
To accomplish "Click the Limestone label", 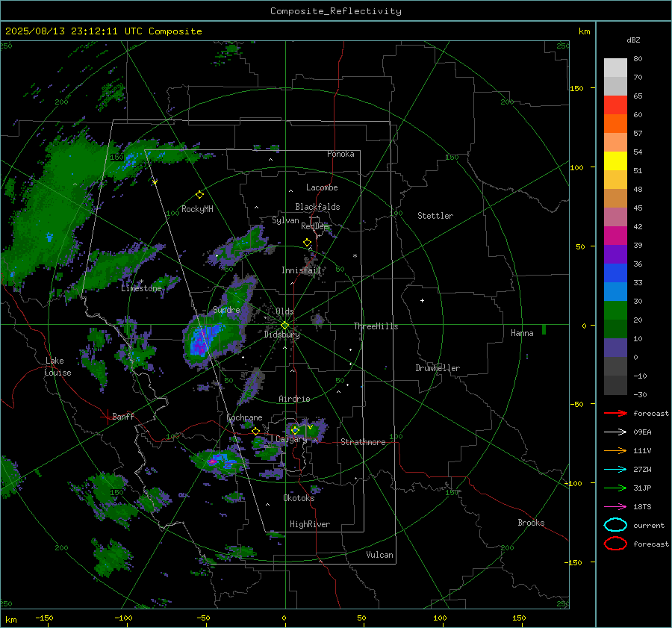I will (x=141, y=288).
